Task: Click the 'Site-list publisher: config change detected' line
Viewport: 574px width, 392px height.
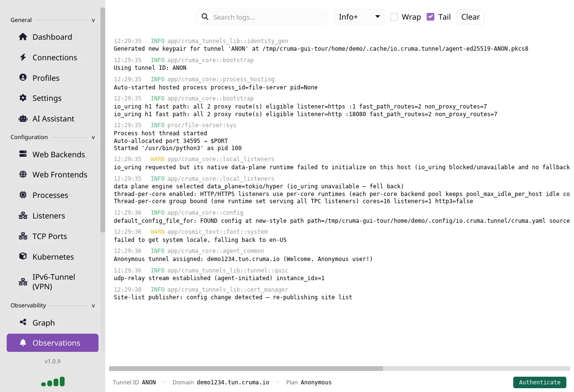Action: 233,297
